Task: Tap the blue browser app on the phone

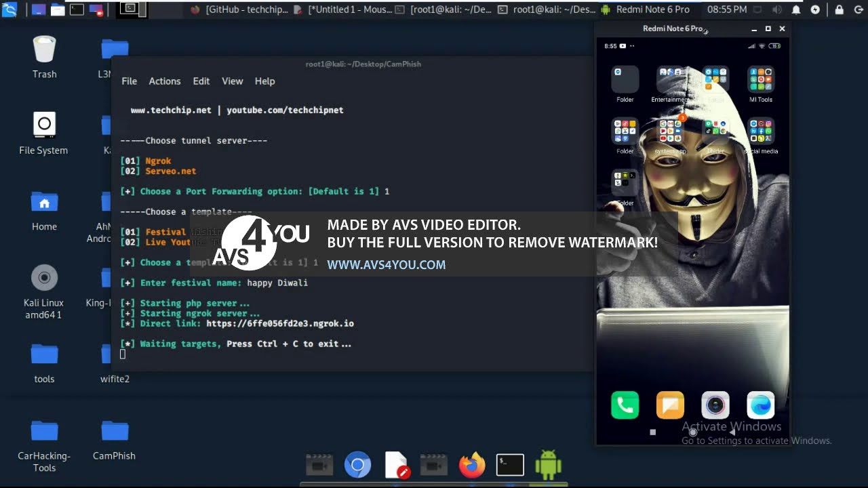Action: point(761,405)
